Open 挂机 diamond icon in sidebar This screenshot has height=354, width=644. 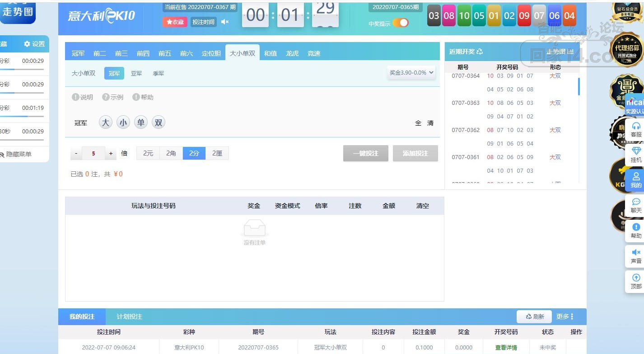tap(636, 155)
